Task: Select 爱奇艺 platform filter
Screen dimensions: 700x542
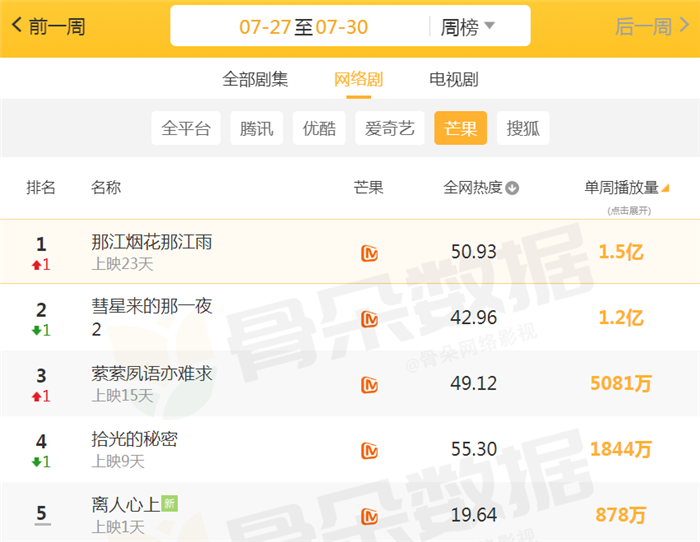Action: coord(390,128)
